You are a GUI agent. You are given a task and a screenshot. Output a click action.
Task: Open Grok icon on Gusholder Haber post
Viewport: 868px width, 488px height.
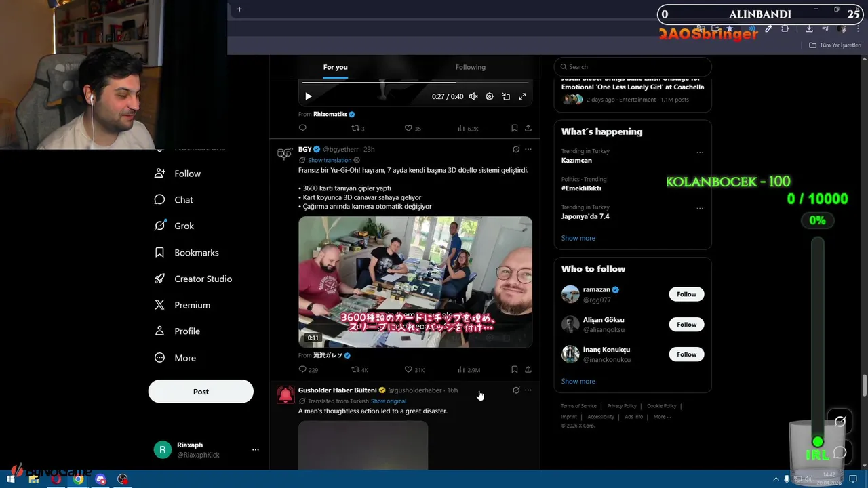tap(516, 390)
